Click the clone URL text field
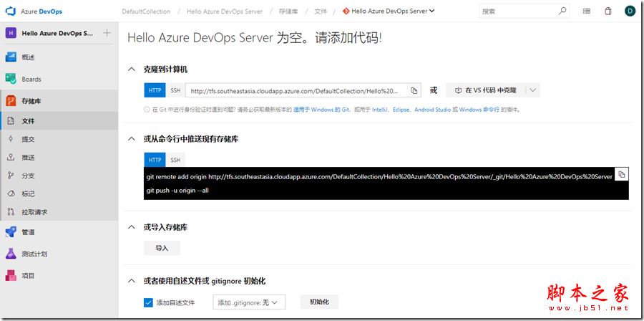644x321 pixels. (296, 90)
